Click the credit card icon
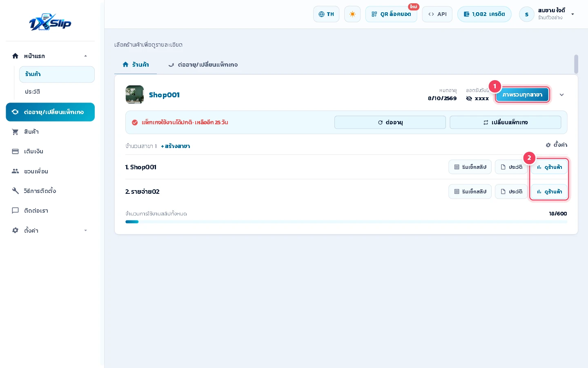 pos(16,151)
